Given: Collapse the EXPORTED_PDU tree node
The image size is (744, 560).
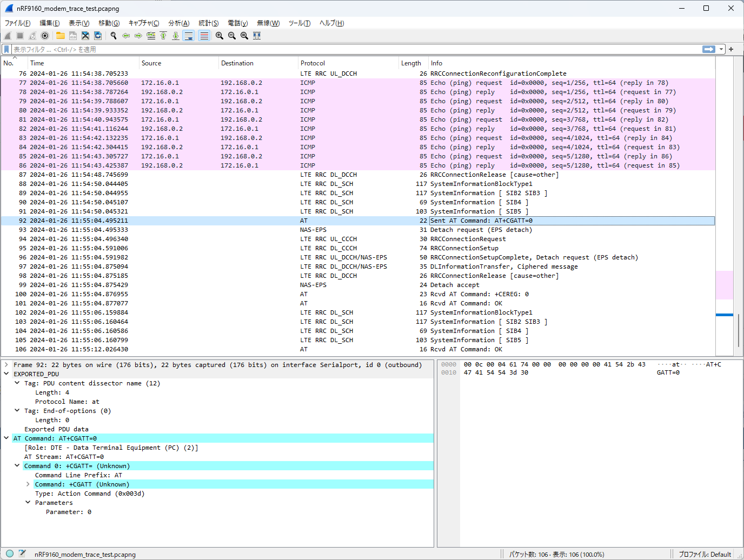Looking at the screenshot, I should (x=6, y=374).
